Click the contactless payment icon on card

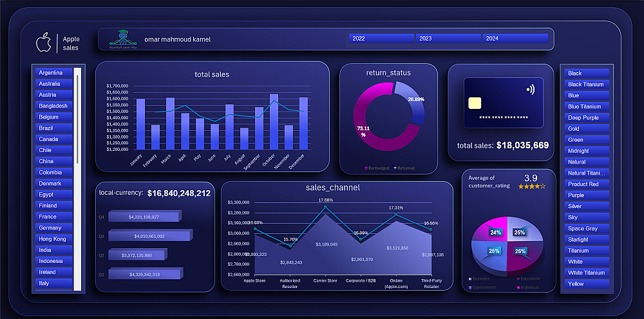point(529,89)
